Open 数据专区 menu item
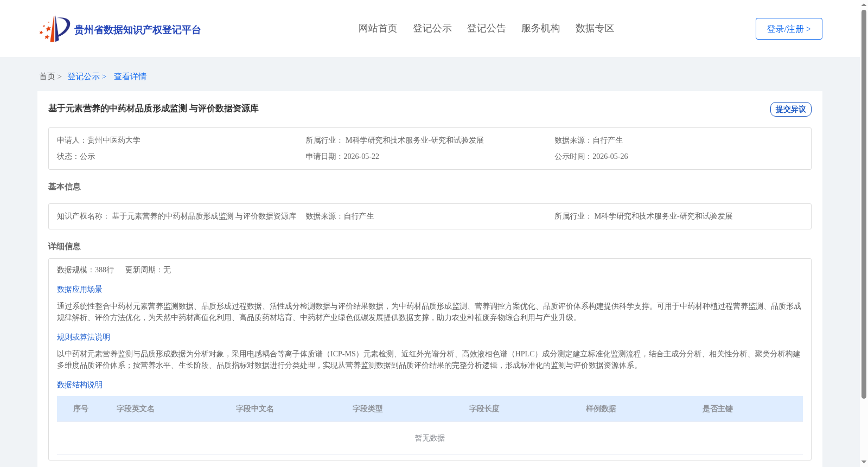868x467 pixels. (x=595, y=28)
